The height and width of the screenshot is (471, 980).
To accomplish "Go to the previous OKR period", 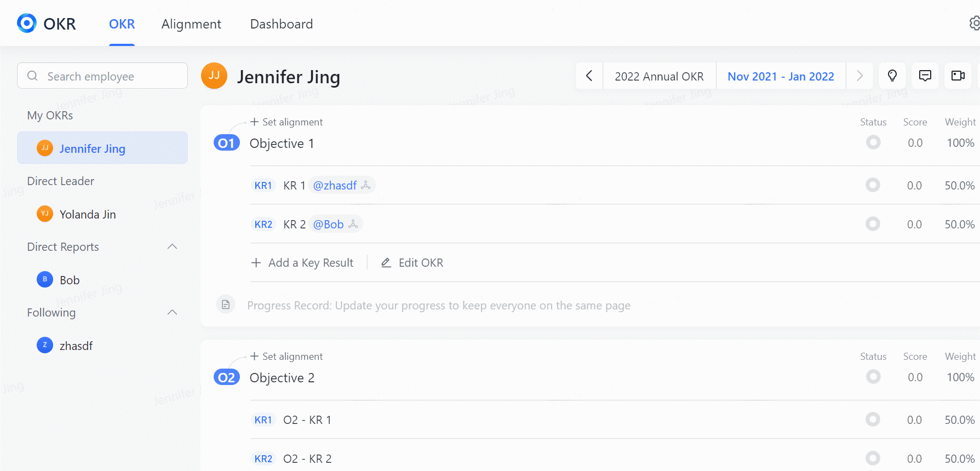I will pos(589,76).
